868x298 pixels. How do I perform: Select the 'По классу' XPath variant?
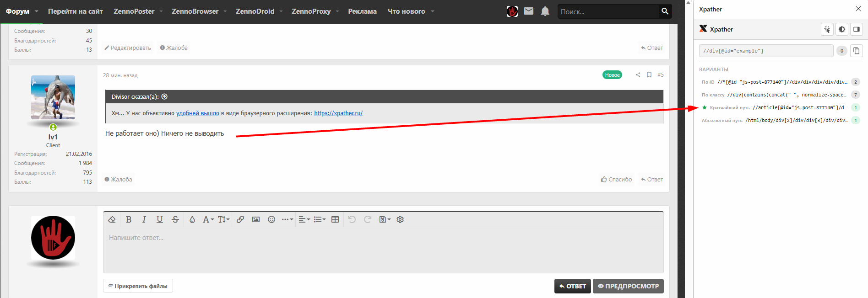tap(781, 95)
